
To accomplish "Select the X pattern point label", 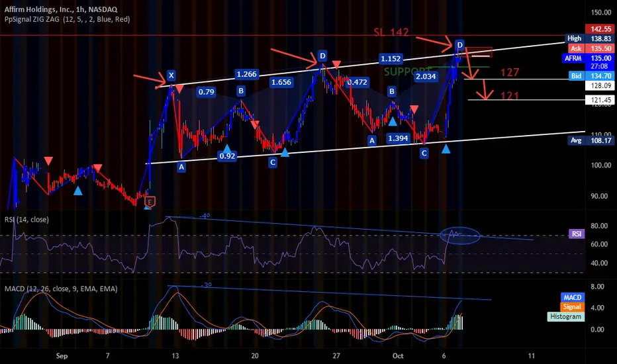I will click(x=171, y=75).
